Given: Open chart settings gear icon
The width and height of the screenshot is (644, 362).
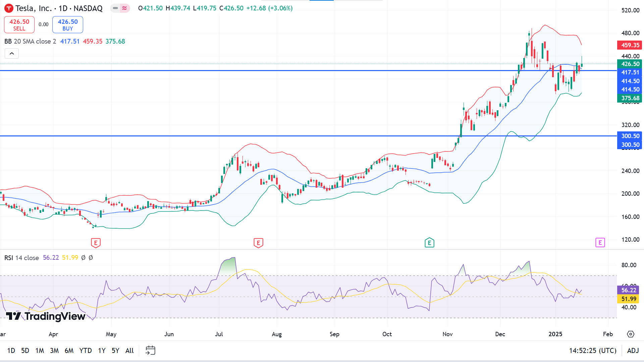Looking at the screenshot, I should pyautogui.click(x=631, y=334).
